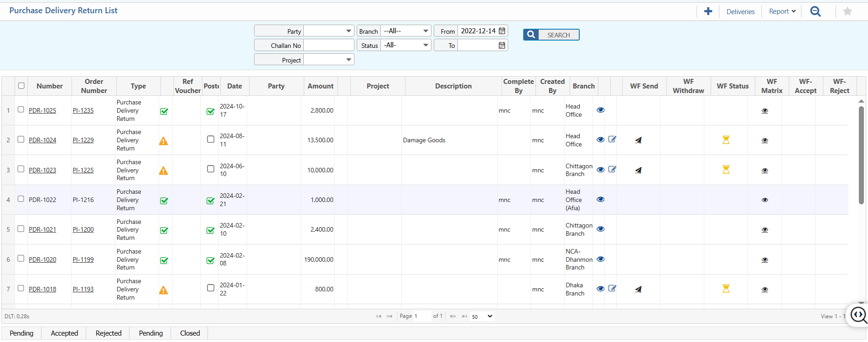Send PDR-1018 to workflow via plane icon
Image resolution: width=868 pixels, height=342 pixels.
[x=639, y=289]
